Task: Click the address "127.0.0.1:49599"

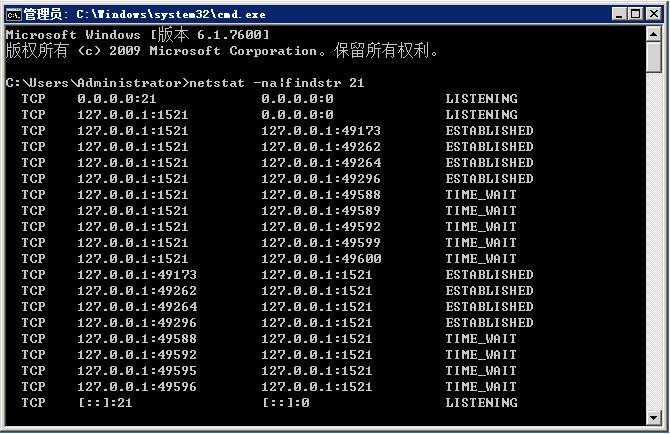Action: point(321,243)
